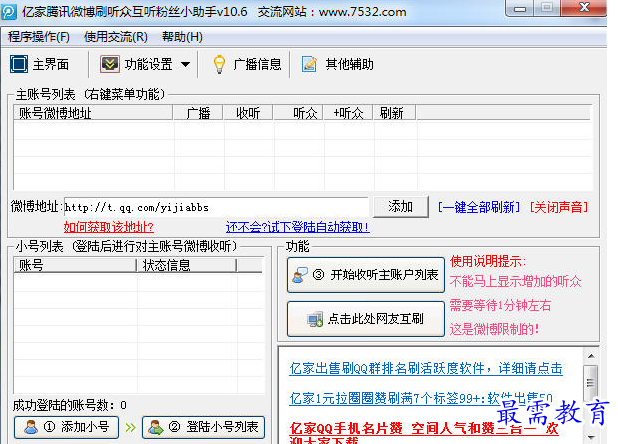Click the 广播信息 light bulb icon
The image size is (618, 444).
(219, 64)
